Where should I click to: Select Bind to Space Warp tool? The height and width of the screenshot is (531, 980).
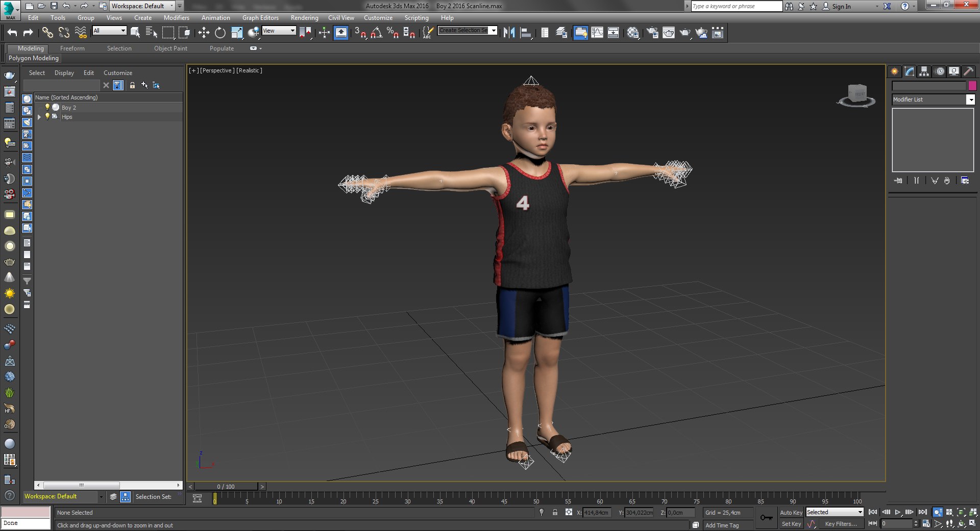click(x=81, y=33)
